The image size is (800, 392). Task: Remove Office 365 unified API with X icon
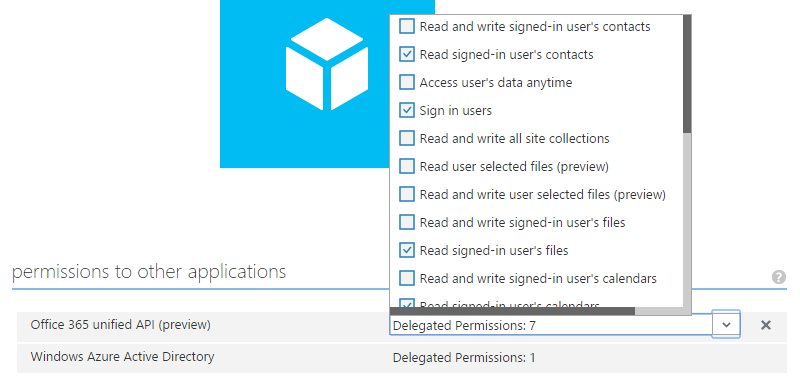(x=766, y=325)
